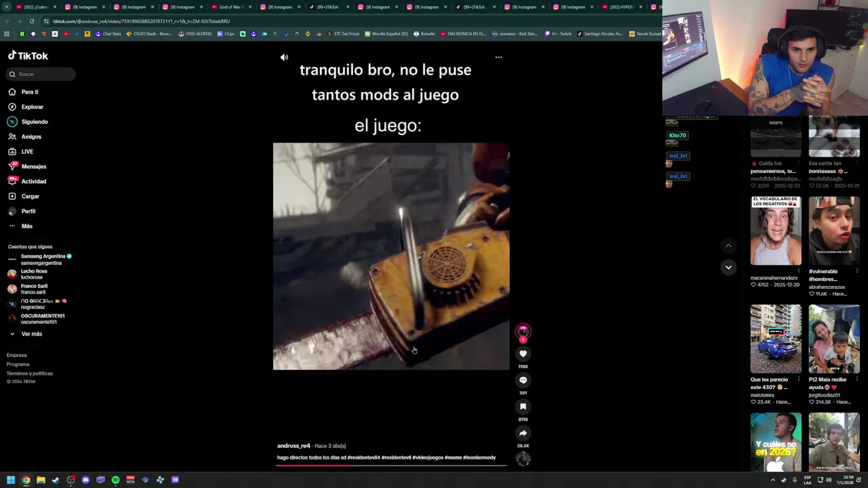Image resolution: width=868 pixels, height=488 pixels.
Task: Click the #residentevil4 hashtag
Action: (363, 457)
